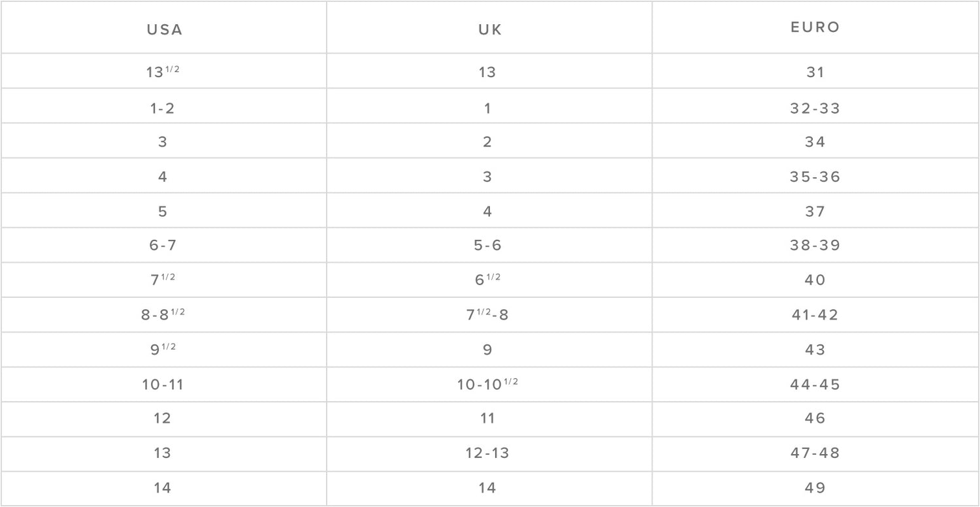
Task: Click the EURO 37 cell
Action: coord(815,212)
